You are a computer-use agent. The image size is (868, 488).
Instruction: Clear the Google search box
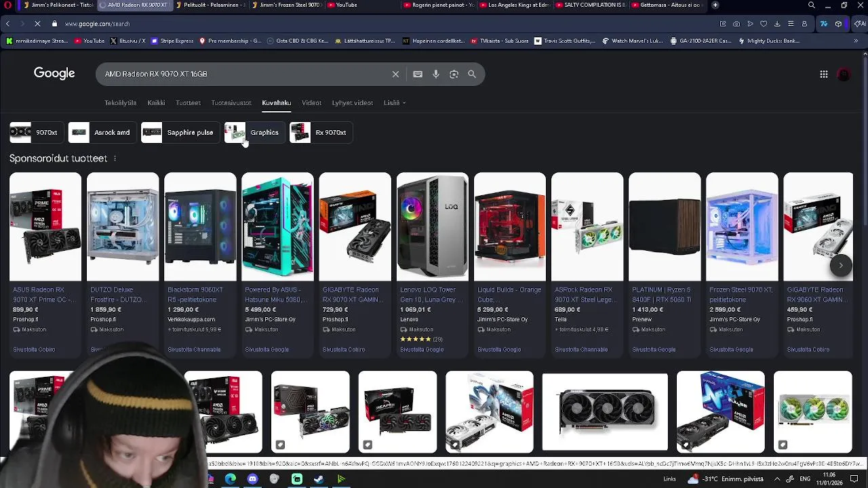click(x=395, y=74)
